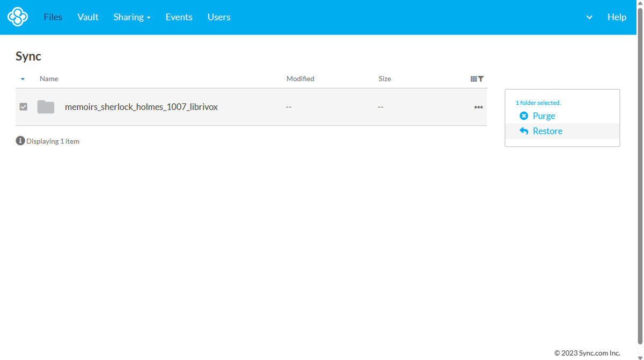This screenshot has height=360, width=644.
Task: Click the blue X Purge icon
Action: [524, 116]
